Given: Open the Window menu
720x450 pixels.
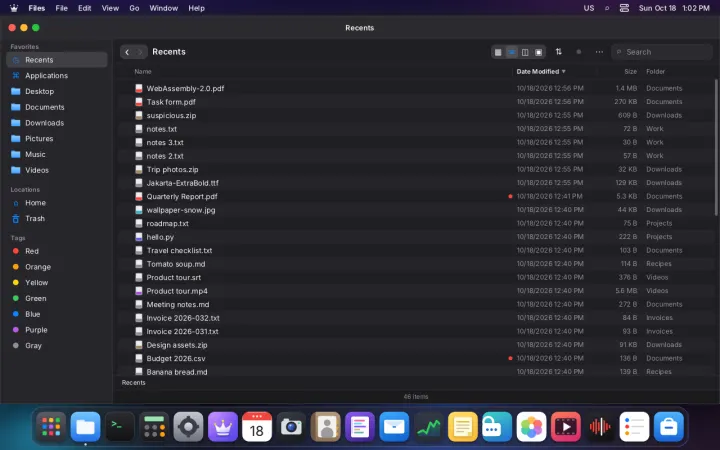Looking at the screenshot, I should coord(163,8).
